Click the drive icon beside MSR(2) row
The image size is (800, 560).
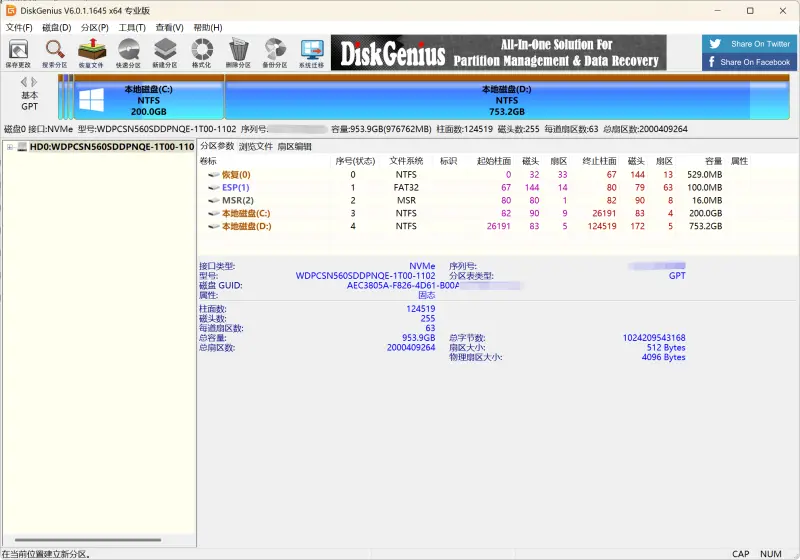214,200
